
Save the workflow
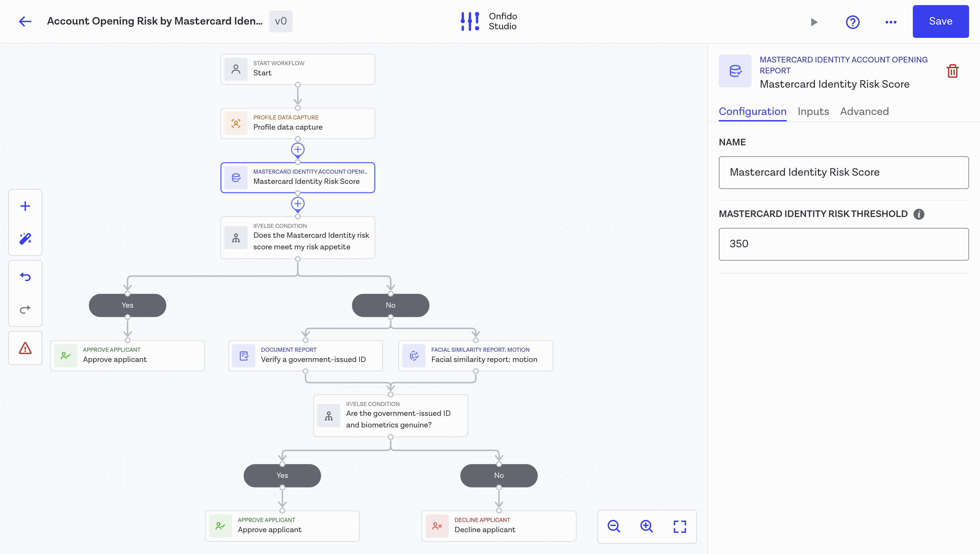940,21
